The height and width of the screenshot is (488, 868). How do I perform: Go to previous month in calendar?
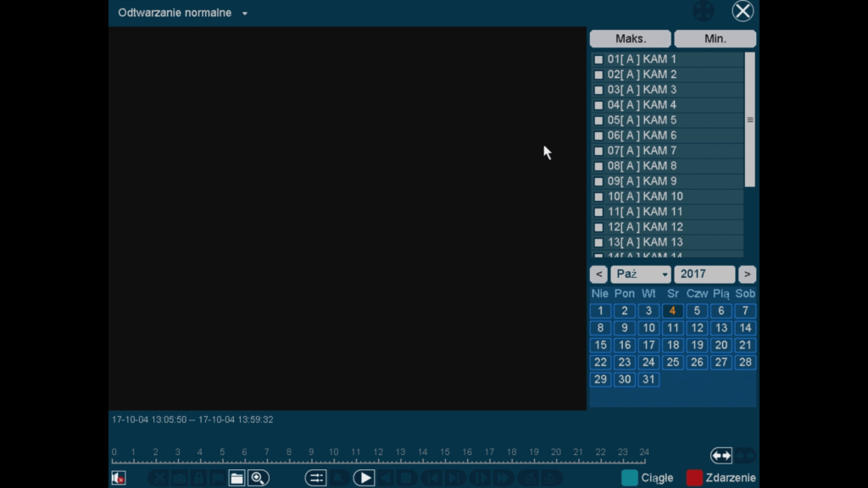coord(598,274)
